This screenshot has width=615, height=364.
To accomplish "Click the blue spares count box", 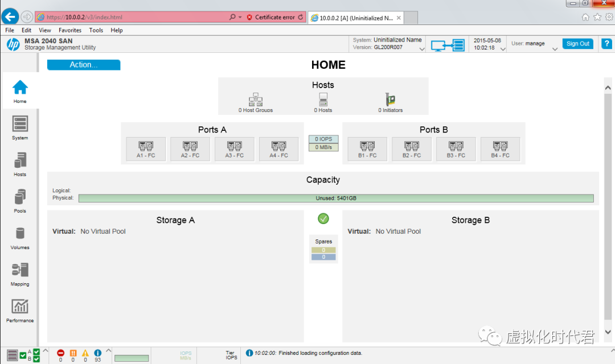I will [x=323, y=257].
